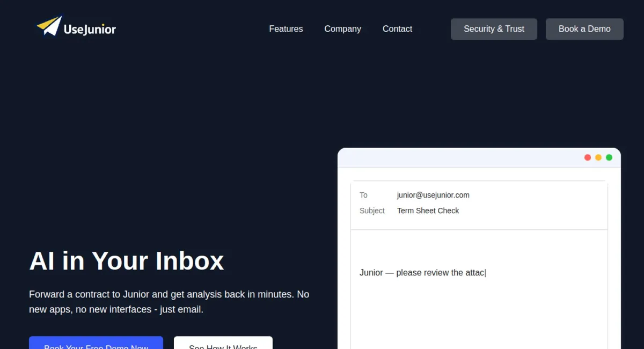
Task: Click the AI in Your Inbox heading
Action: coord(127,261)
